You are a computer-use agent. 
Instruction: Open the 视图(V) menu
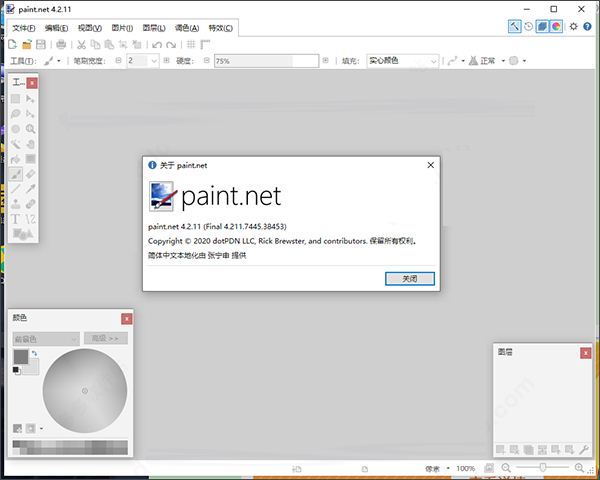point(90,28)
